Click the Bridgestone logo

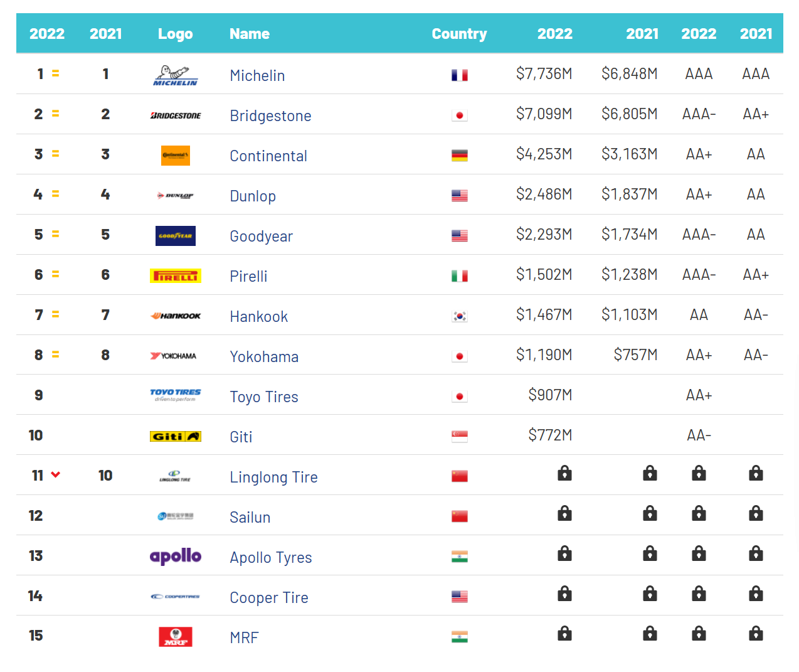176,115
